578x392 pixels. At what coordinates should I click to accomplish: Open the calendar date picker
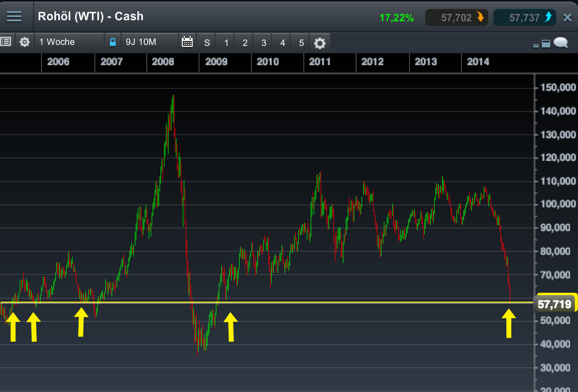pyautogui.click(x=187, y=42)
